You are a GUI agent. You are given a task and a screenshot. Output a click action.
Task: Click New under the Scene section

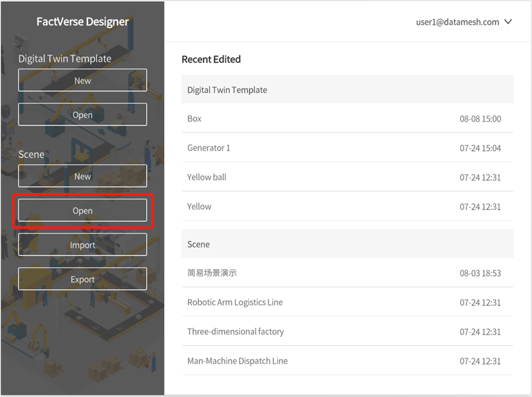(x=83, y=176)
